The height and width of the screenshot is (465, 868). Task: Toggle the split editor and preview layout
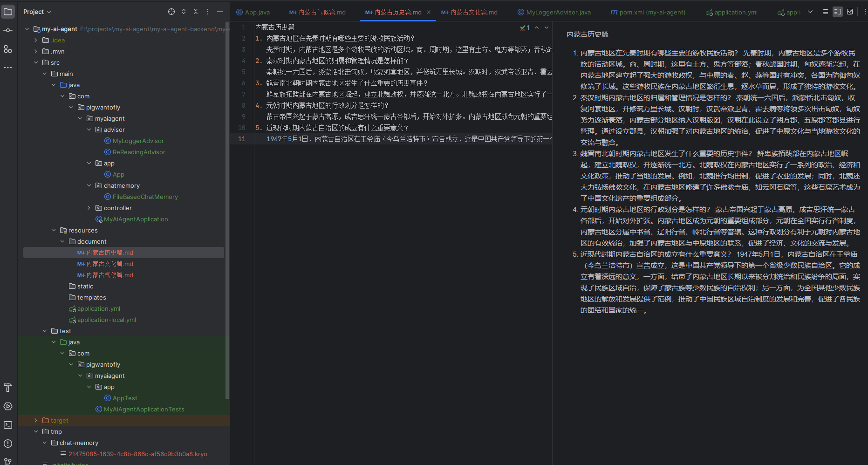point(837,12)
